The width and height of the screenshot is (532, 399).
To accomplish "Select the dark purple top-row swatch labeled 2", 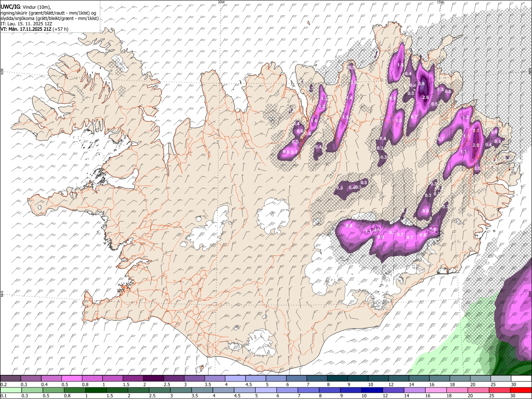I will 153,378.
